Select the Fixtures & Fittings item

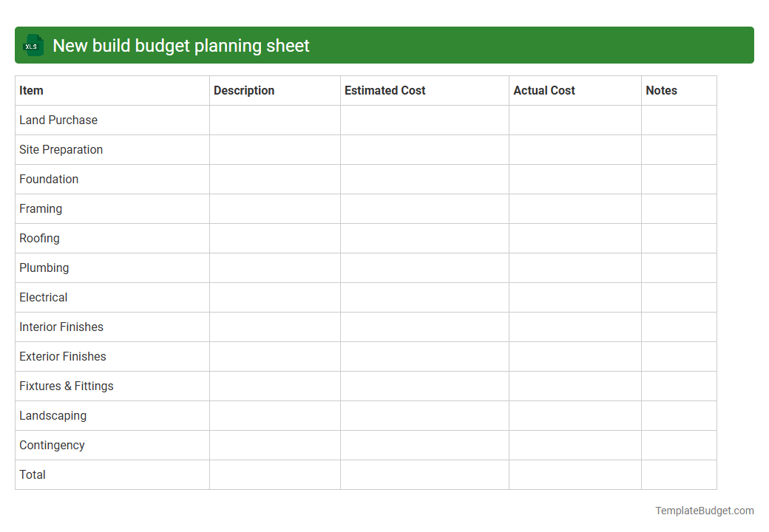pos(66,386)
